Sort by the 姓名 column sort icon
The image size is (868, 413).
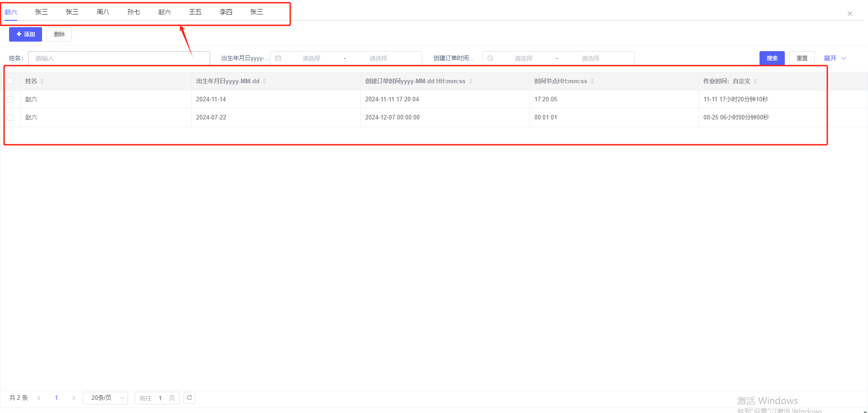(x=42, y=81)
